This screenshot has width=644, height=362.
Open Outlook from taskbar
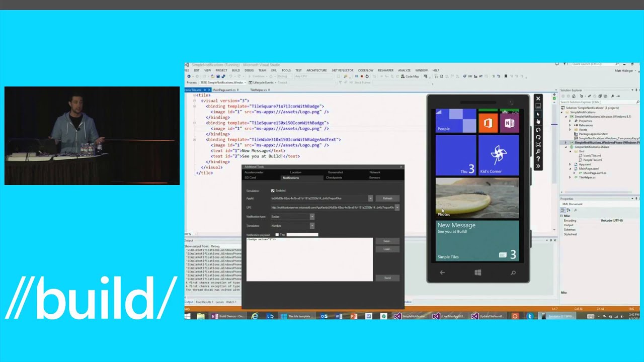325,316
